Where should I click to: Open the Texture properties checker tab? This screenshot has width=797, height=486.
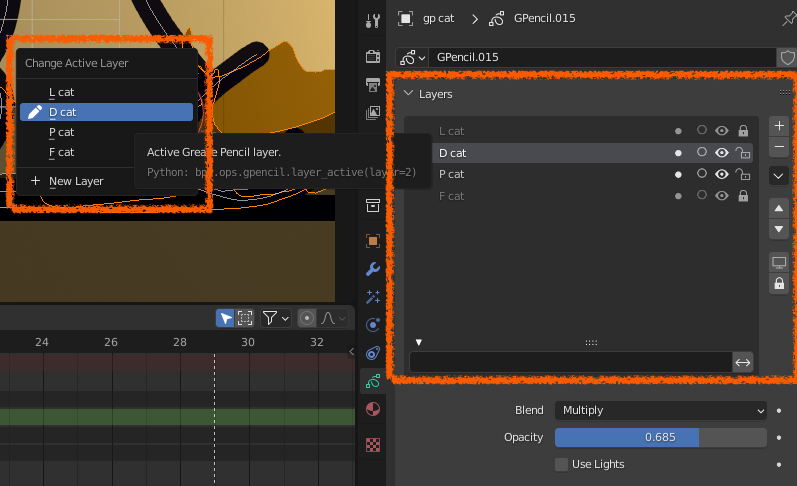point(373,445)
